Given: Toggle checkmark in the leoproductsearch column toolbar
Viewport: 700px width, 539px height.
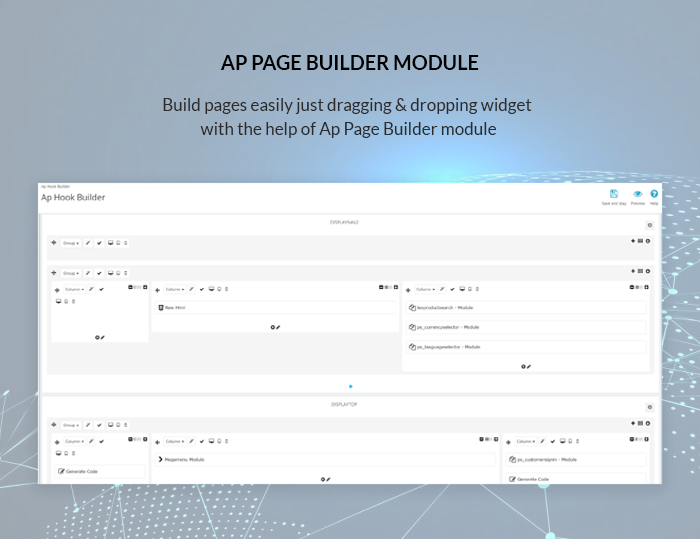Looking at the screenshot, I should [x=452, y=289].
